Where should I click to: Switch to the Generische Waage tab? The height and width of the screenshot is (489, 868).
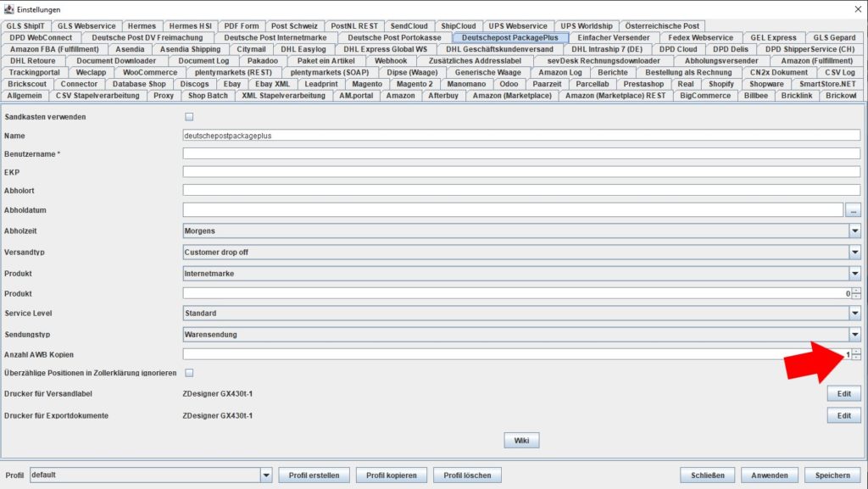(x=487, y=73)
